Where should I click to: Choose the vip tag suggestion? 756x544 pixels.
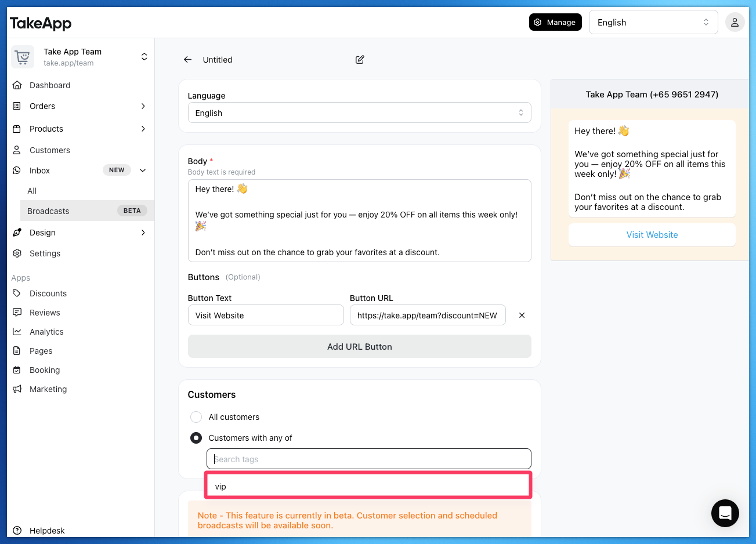click(x=368, y=487)
